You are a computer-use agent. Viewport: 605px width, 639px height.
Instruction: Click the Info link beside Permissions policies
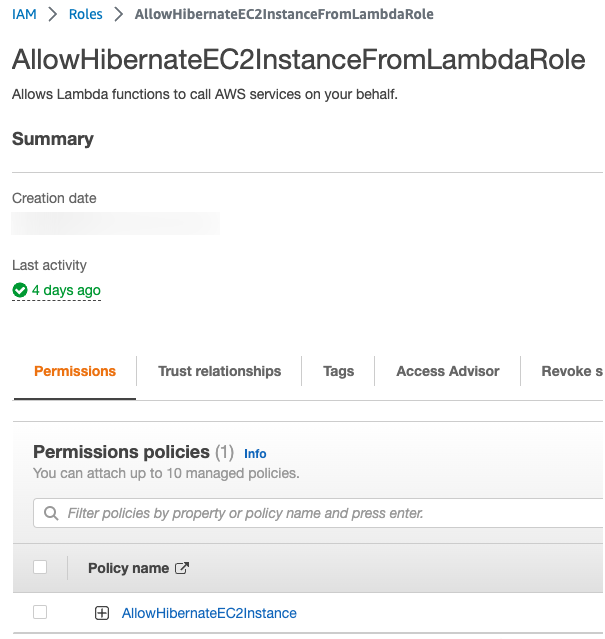tap(255, 453)
